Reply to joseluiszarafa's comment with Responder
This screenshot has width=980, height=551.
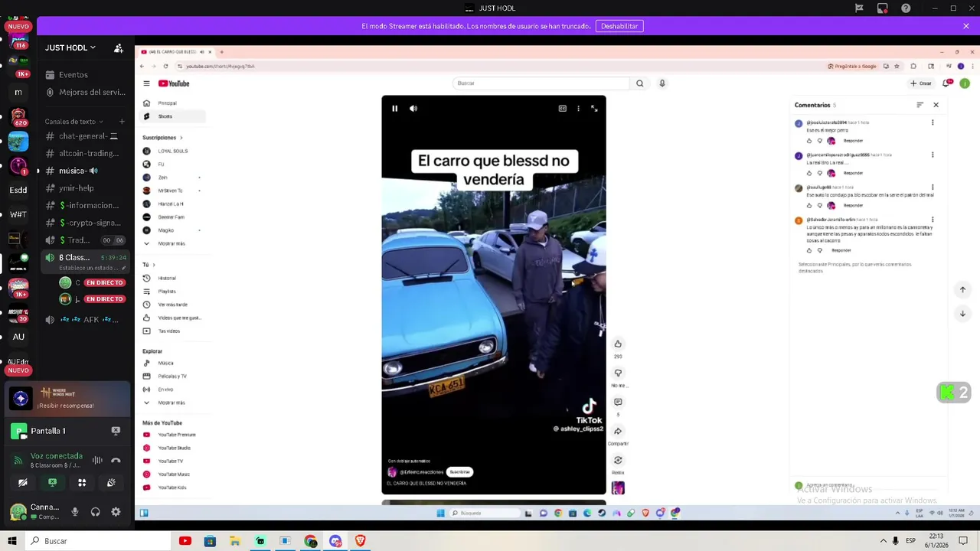[853, 141]
